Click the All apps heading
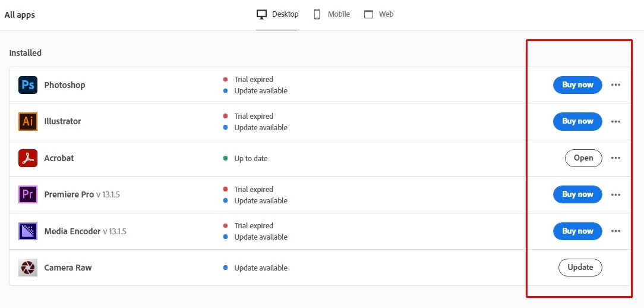644x308 pixels. pyautogui.click(x=20, y=15)
